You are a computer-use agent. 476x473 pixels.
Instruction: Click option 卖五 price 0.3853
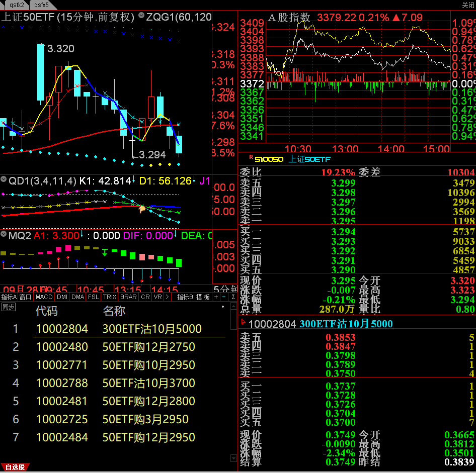point(340,337)
